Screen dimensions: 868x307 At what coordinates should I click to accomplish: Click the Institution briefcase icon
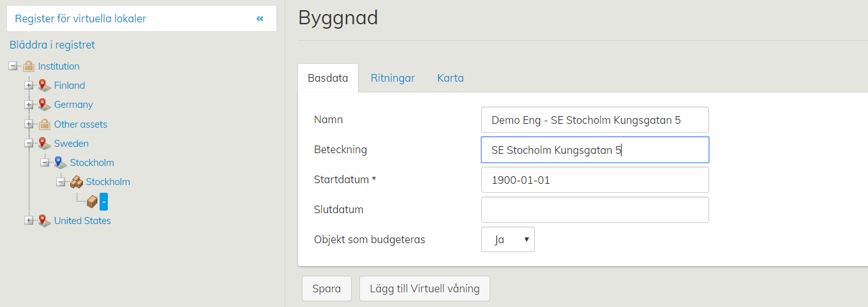pyautogui.click(x=28, y=66)
